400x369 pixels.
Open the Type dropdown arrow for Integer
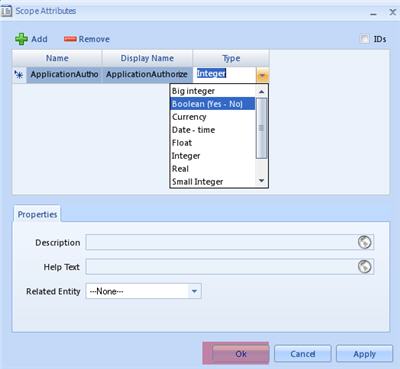pyautogui.click(x=262, y=75)
